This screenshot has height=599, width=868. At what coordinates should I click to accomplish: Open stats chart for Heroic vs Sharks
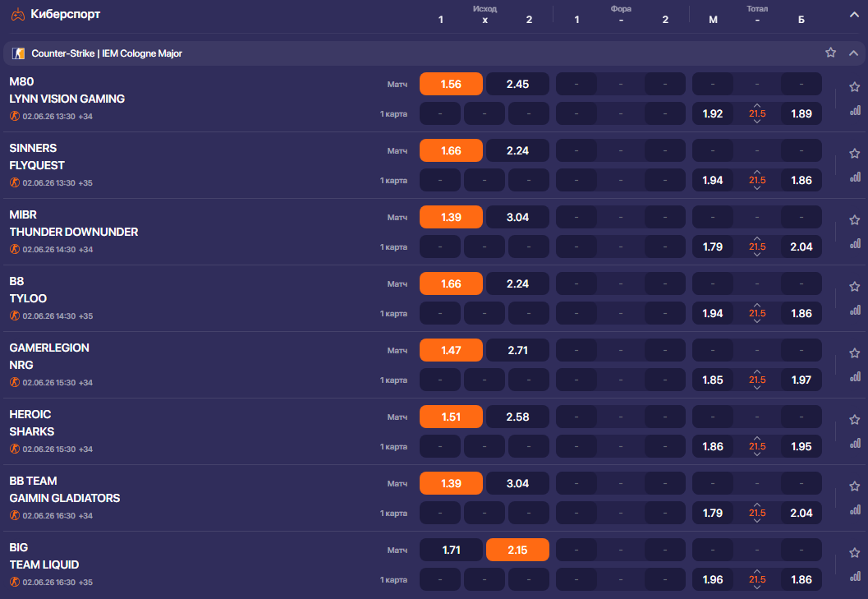(855, 443)
